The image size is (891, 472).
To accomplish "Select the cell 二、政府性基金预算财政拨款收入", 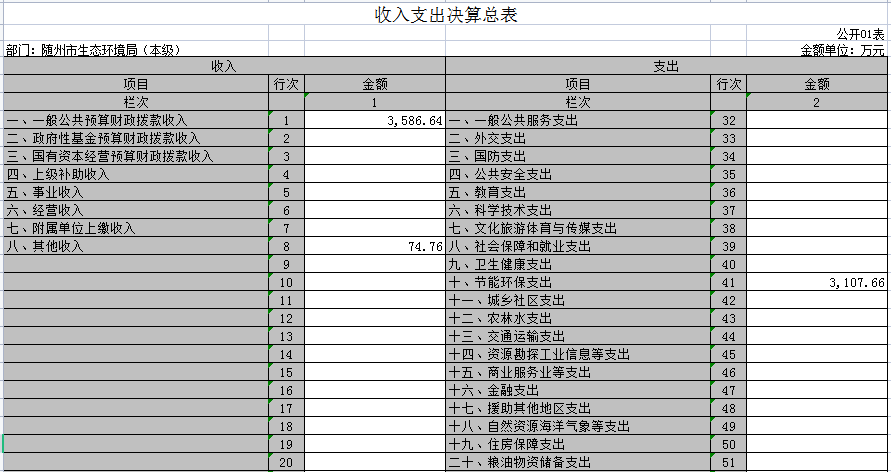I will (x=136, y=138).
